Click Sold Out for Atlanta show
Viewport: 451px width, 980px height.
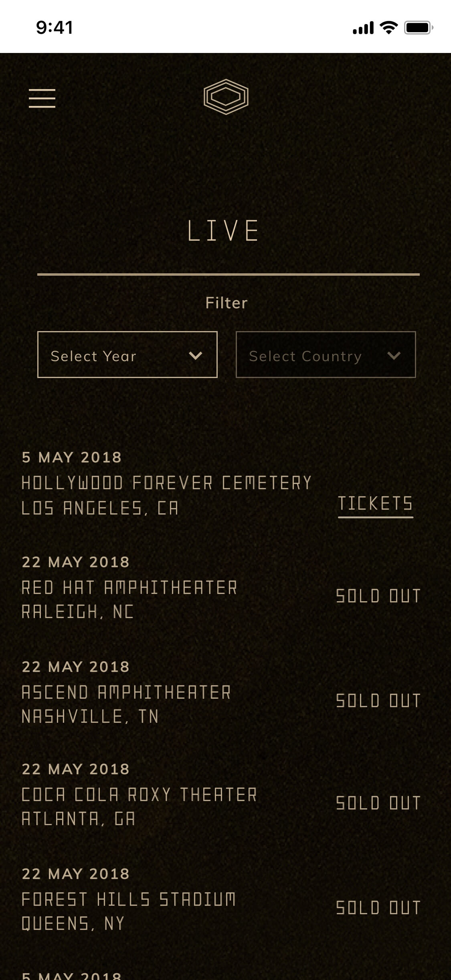click(x=378, y=803)
